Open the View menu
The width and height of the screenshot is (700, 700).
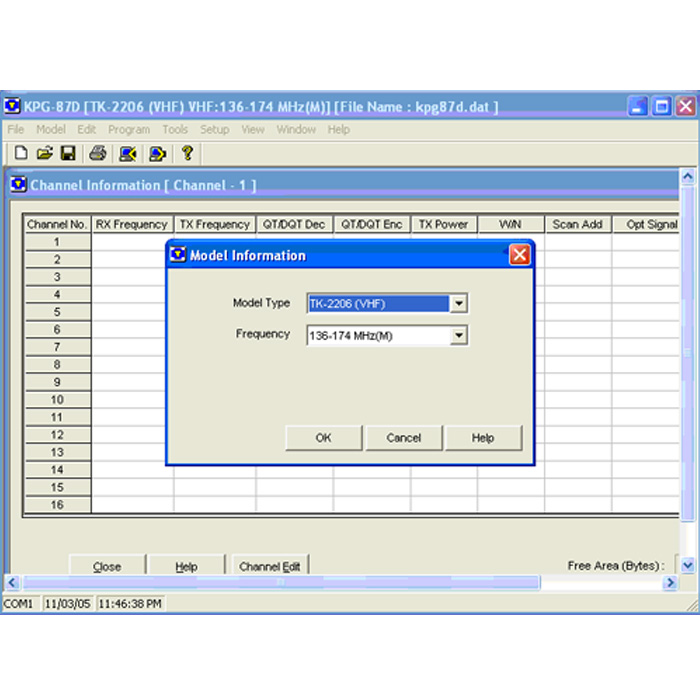click(x=253, y=129)
